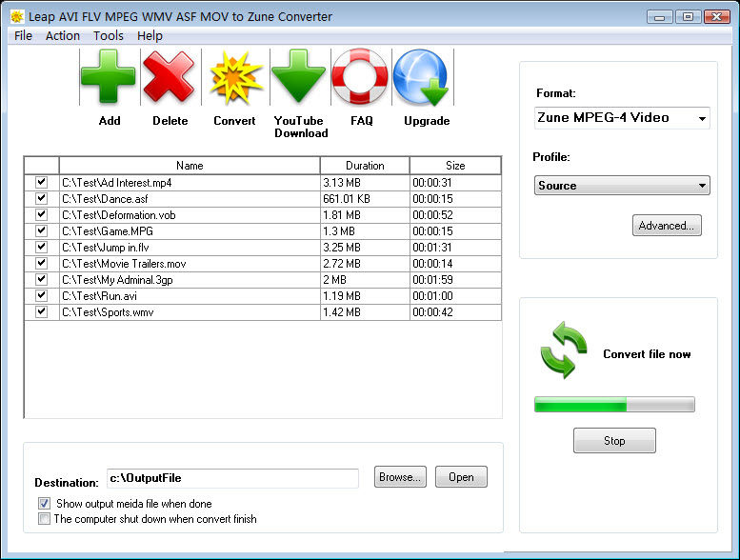This screenshot has height=560, width=740.
Task: Toggle Show output meida file when done
Action: [x=45, y=504]
